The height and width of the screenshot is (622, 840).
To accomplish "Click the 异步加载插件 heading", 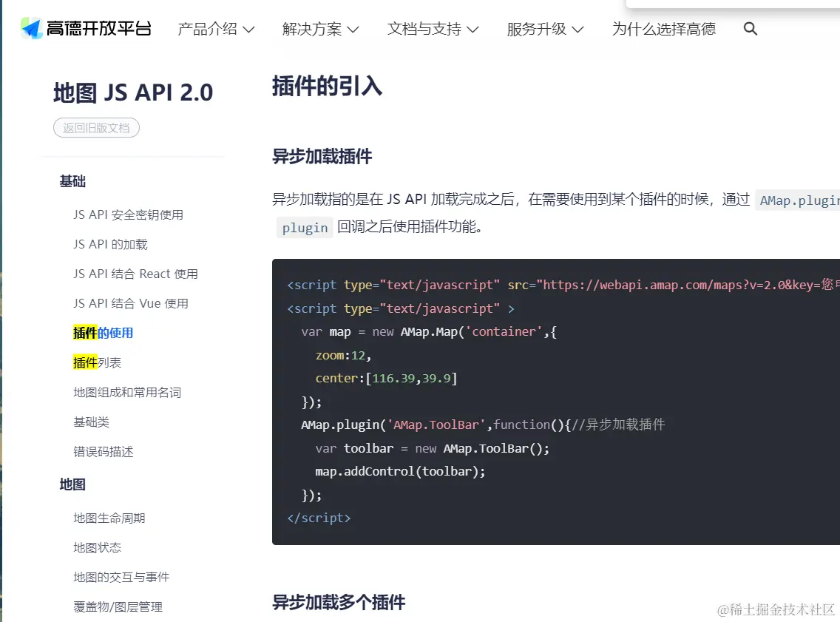I will pos(322,157).
